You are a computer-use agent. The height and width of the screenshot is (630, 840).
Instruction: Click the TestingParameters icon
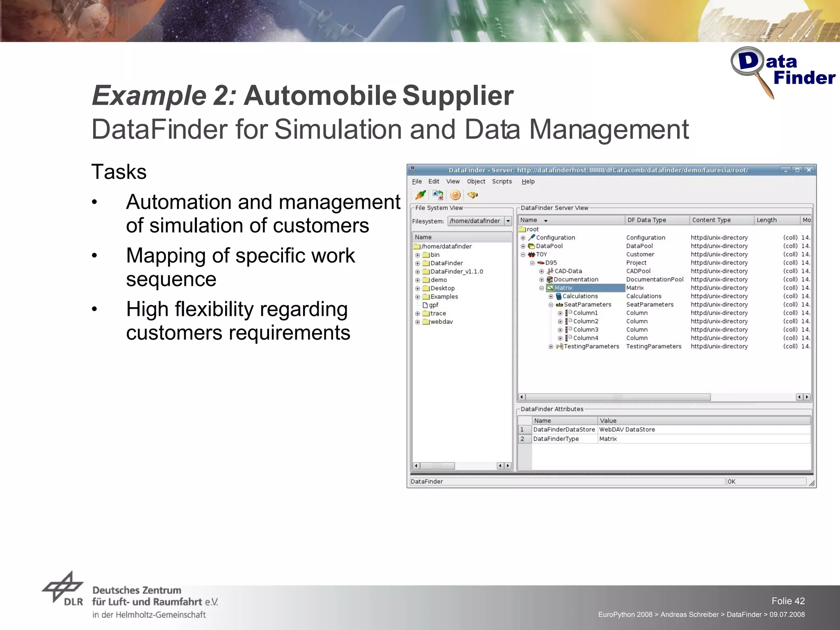tap(559, 347)
